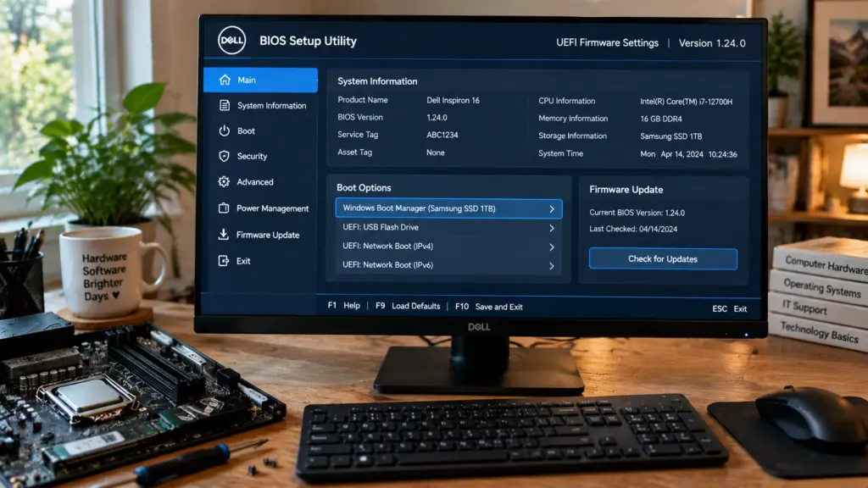
Task: Click the System Time value
Action: click(688, 154)
